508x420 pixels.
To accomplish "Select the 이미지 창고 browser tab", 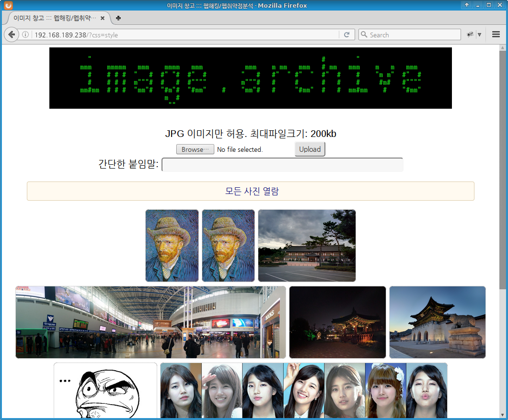I will click(x=58, y=18).
